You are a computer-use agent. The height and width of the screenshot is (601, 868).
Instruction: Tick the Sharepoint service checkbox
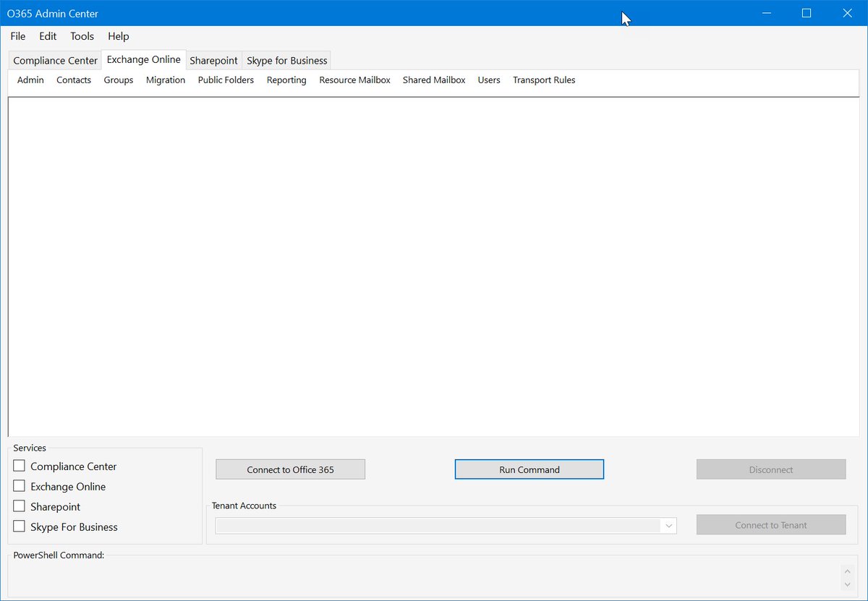pos(20,507)
